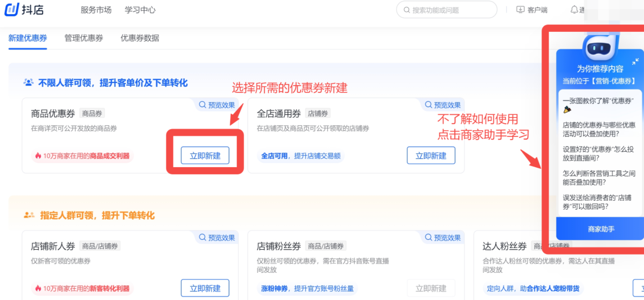Click the 10万商家在用的新客转化利器 badge
644x300 pixels.
pos(82,288)
